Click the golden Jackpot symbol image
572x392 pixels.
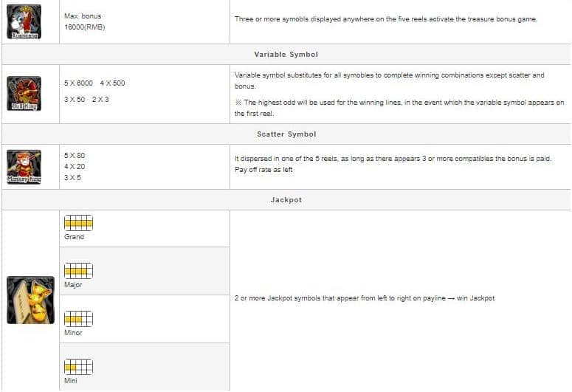pos(31,300)
